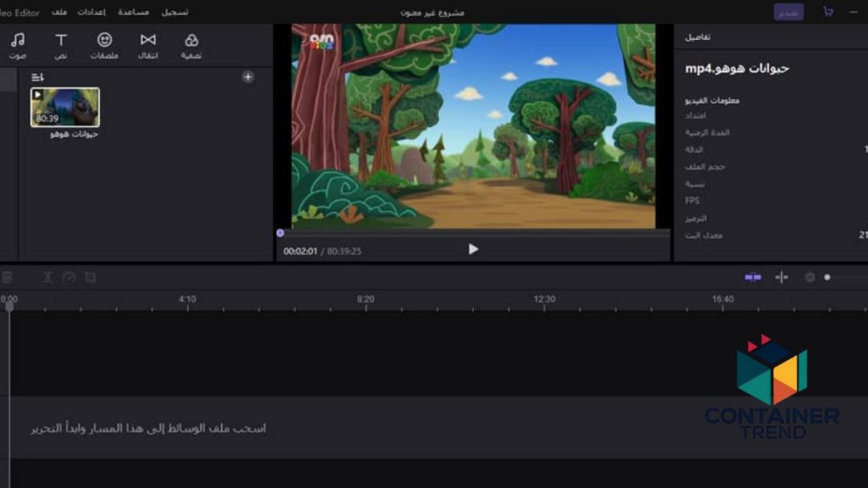The height and width of the screenshot is (488, 868).
Task: Click the preview progress bar handle
Action: (x=280, y=233)
